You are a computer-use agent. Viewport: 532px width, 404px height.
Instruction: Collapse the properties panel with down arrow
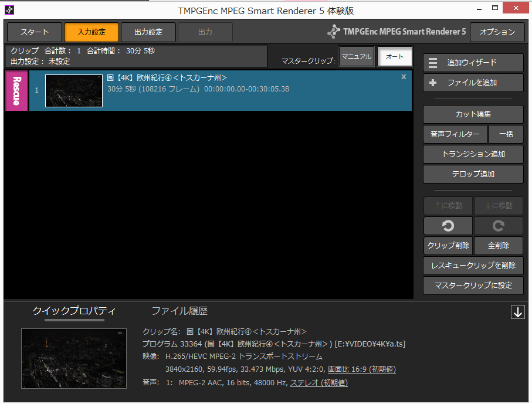click(x=517, y=312)
